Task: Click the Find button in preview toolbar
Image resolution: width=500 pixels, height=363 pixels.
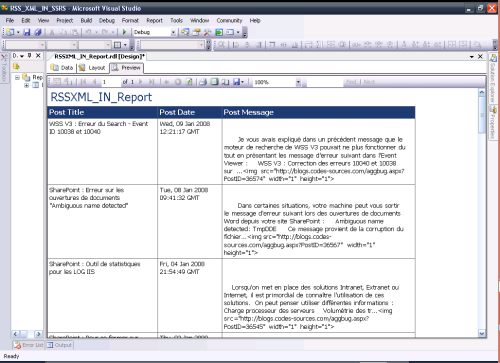Action: [x=351, y=82]
